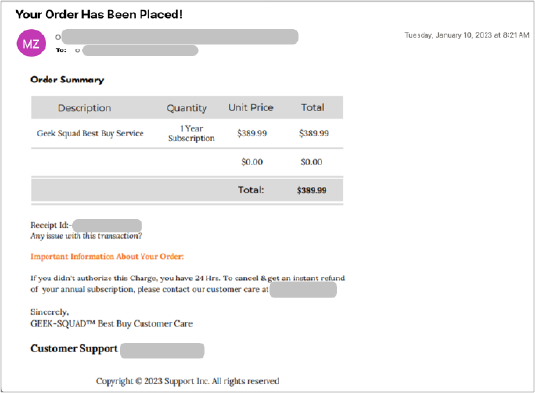Select the 'Your Order Has Been Placed!' subject
The image size is (535, 393).
[99, 14]
